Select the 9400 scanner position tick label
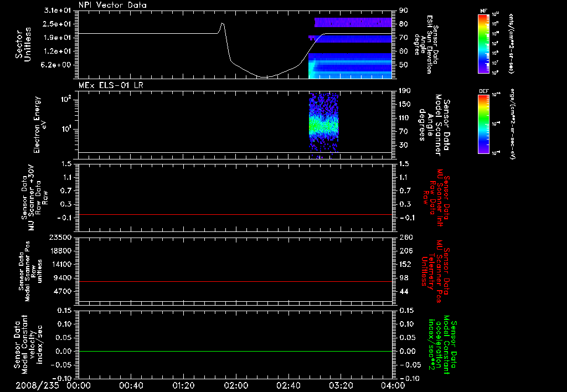This screenshot has width=567, height=392. 63,278
